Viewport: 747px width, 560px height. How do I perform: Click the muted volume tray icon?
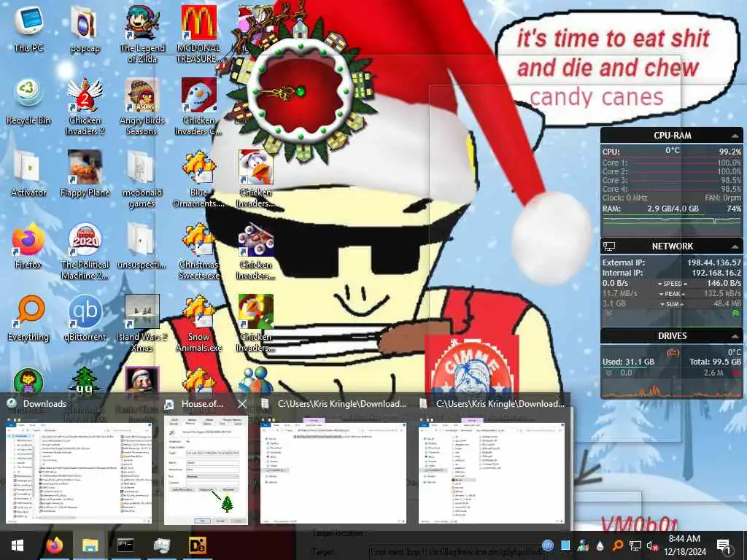point(652,545)
